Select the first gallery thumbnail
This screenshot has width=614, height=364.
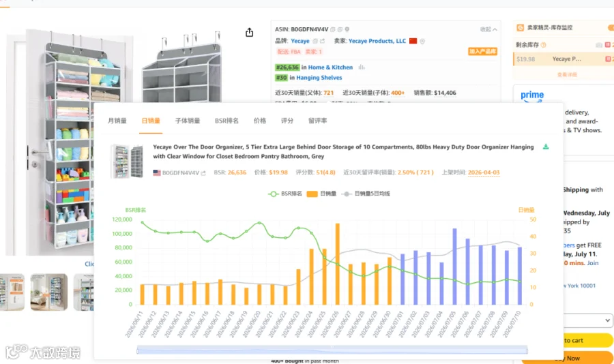tap(12, 292)
